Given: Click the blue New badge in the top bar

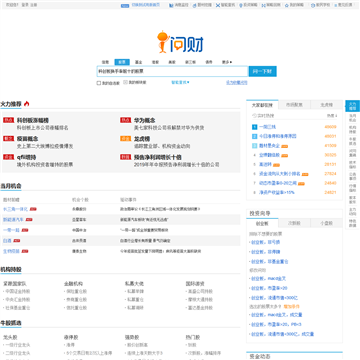Looking at the screenshot, I should pyautogui.click(x=125, y=5).
